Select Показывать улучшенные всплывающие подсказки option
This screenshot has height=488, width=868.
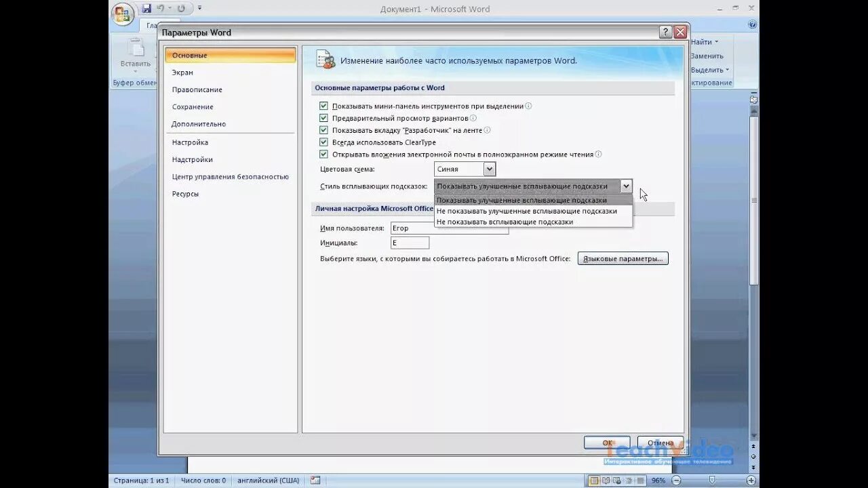(x=533, y=200)
